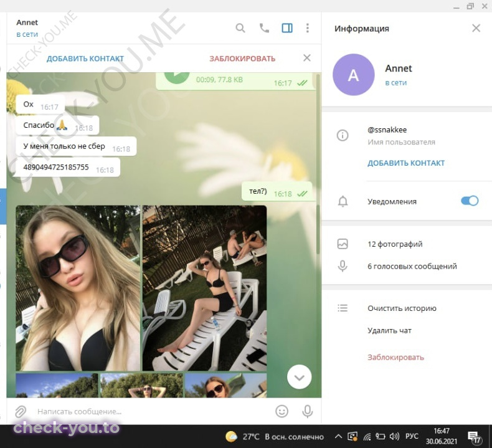Jump to the latest messages with the down arrow
This screenshot has width=492, height=448.
[x=300, y=377]
